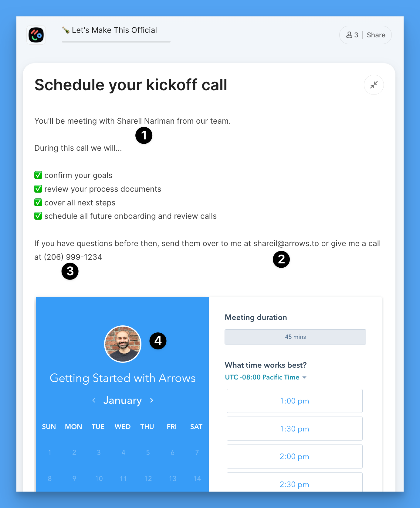Click checkmark beside review your process documents
Image resolution: width=420 pixels, height=508 pixels.
coord(38,189)
